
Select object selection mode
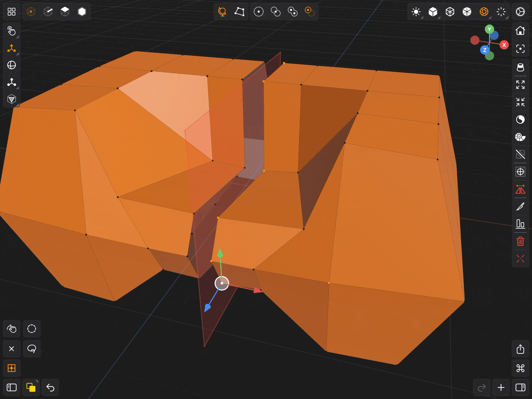pyautogui.click(x=82, y=12)
